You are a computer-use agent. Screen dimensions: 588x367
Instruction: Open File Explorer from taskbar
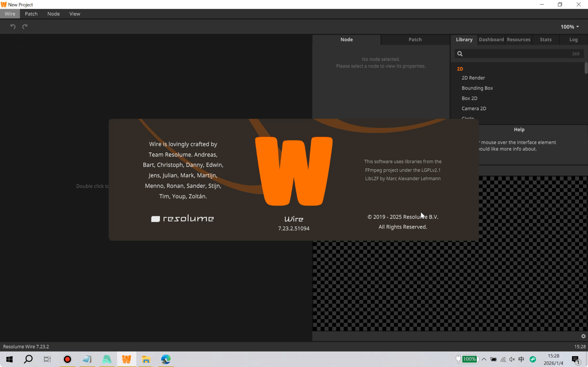coord(146,359)
